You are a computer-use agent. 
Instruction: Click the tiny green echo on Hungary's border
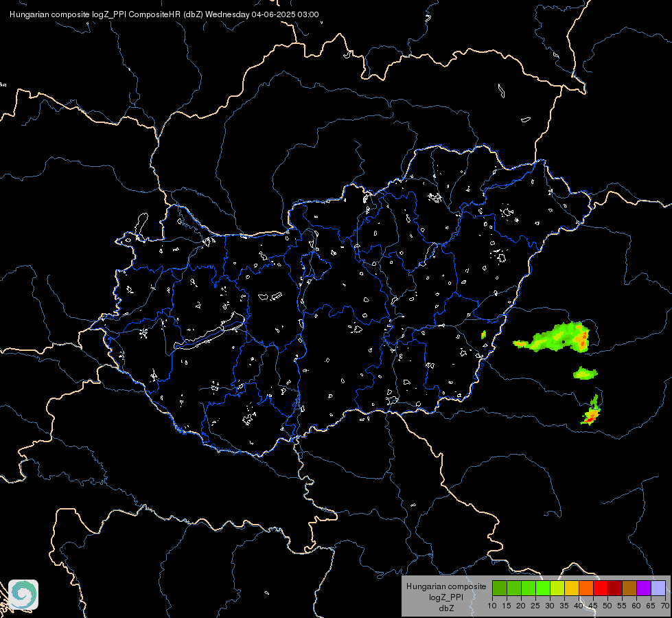tap(483, 334)
